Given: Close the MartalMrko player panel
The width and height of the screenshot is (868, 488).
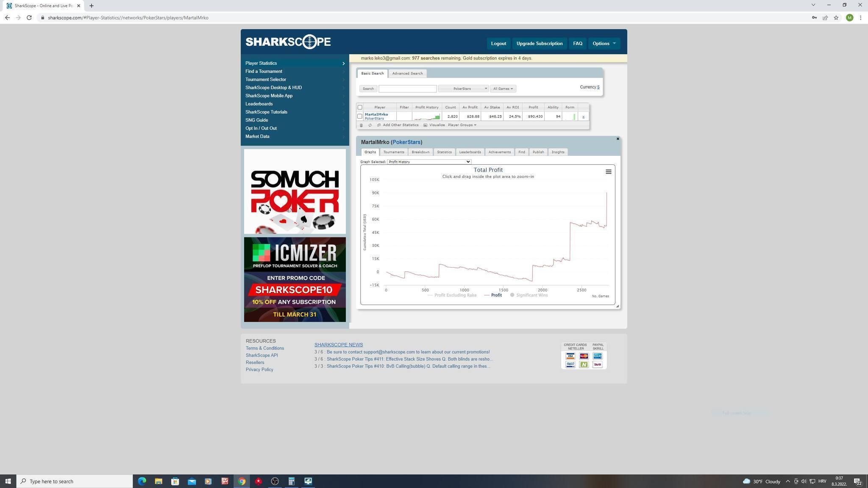Looking at the screenshot, I should pyautogui.click(x=618, y=139).
